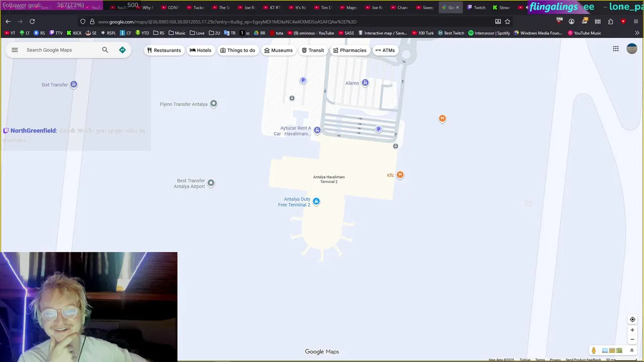Show your location on the map

(632, 319)
